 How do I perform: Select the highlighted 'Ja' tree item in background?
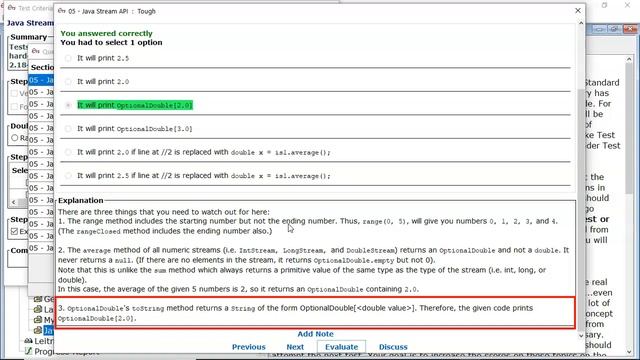point(49,330)
